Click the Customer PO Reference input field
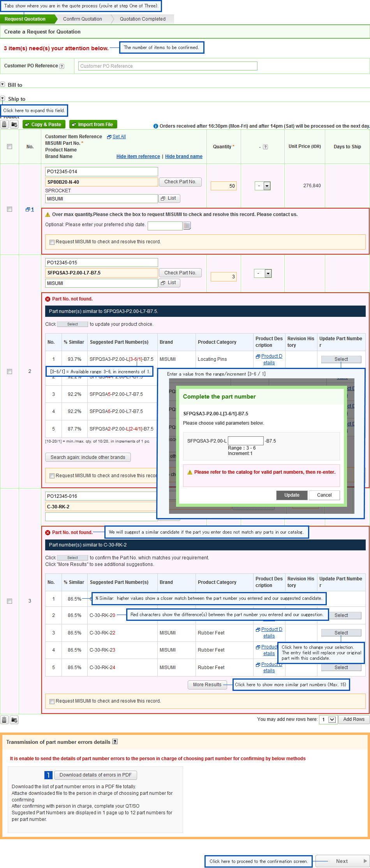This screenshot has width=370, height=868. coord(168,66)
